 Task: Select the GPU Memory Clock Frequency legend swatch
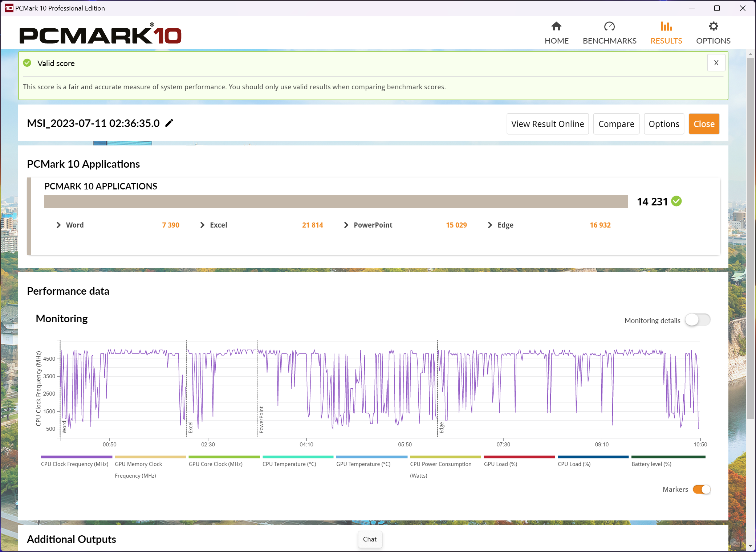pyautogui.click(x=150, y=457)
